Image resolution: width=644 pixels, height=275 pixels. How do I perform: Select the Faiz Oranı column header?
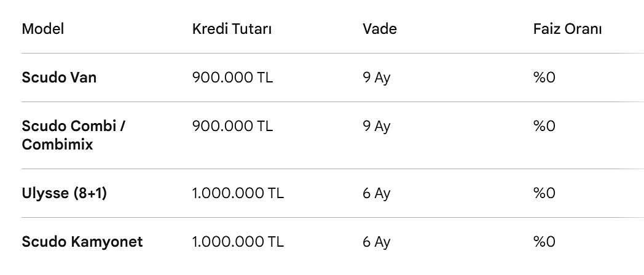tap(567, 29)
